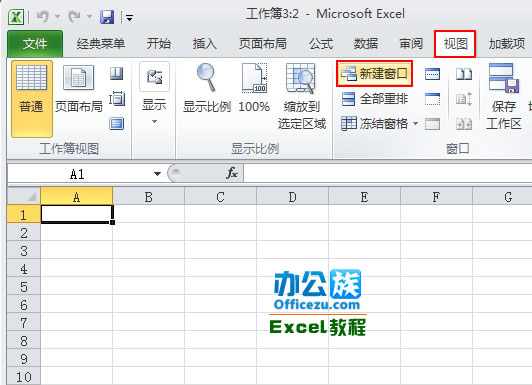Screen dimensions: 532x385
Task: Switch to 页面布局 ribbon tab
Action: (263, 44)
